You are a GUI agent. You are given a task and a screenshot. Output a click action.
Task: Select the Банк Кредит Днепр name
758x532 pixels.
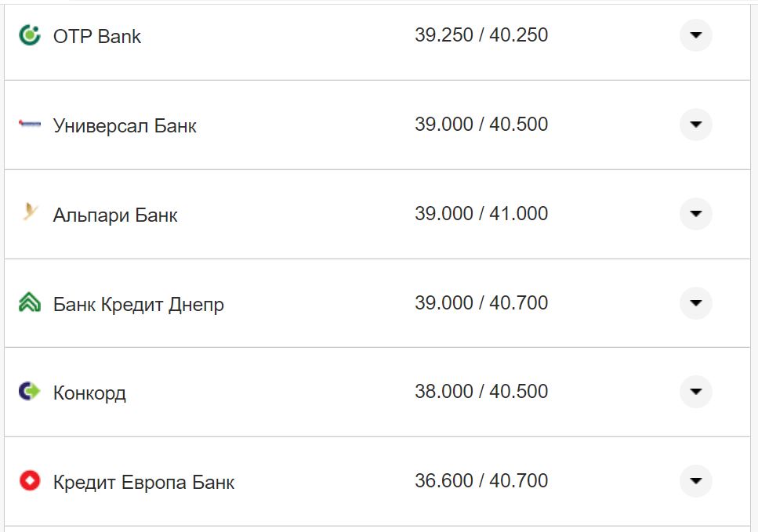139,305
